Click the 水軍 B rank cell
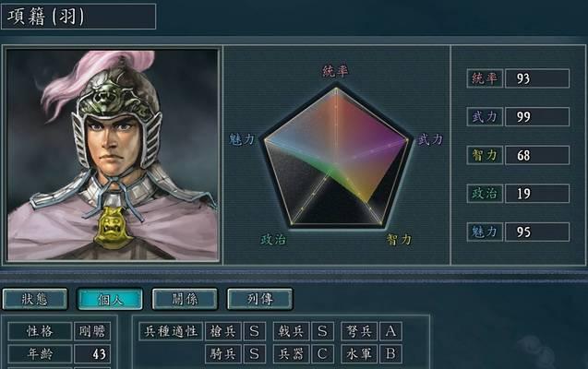This screenshot has height=369, width=588. pyautogui.click(x=390, y=353)
